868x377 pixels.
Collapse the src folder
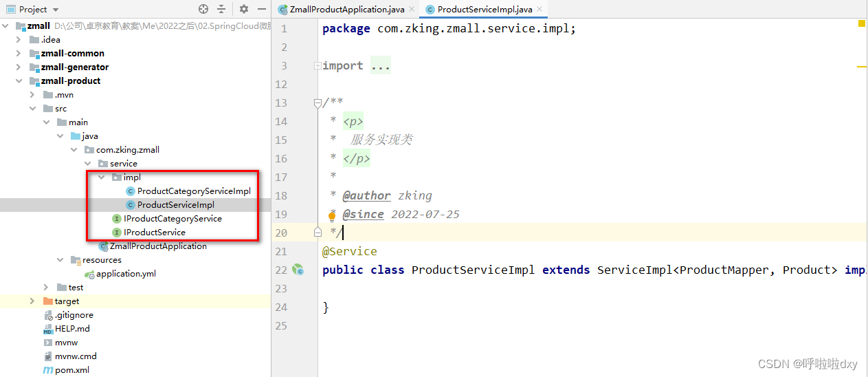[x=32, y=109]
